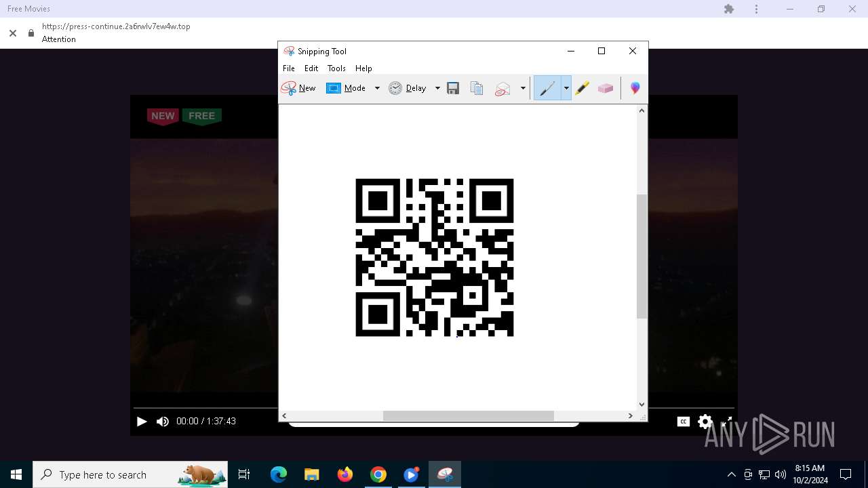Launch Microsoft Edge from taskbar

(279, 474)
